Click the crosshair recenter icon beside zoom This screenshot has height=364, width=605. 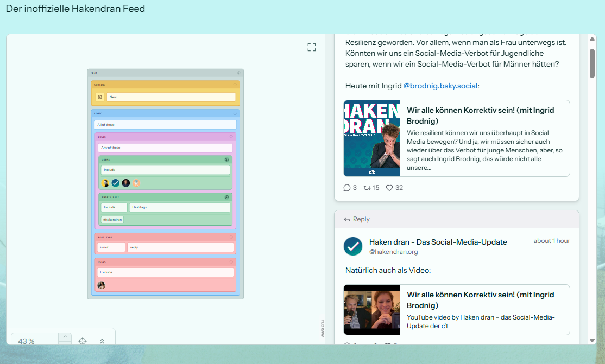[x=83, y=341]
